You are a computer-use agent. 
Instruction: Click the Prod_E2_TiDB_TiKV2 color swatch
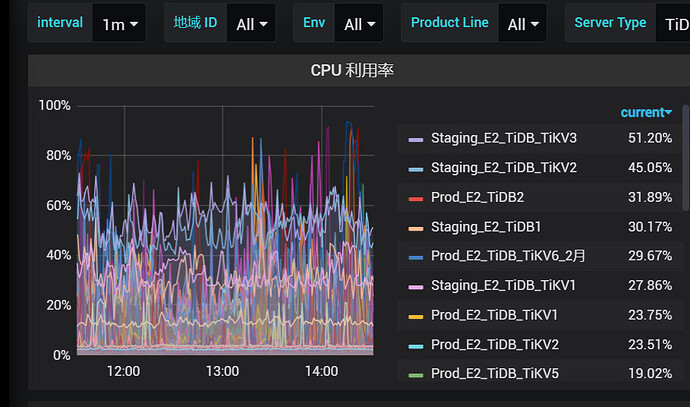tap(416, 346)
